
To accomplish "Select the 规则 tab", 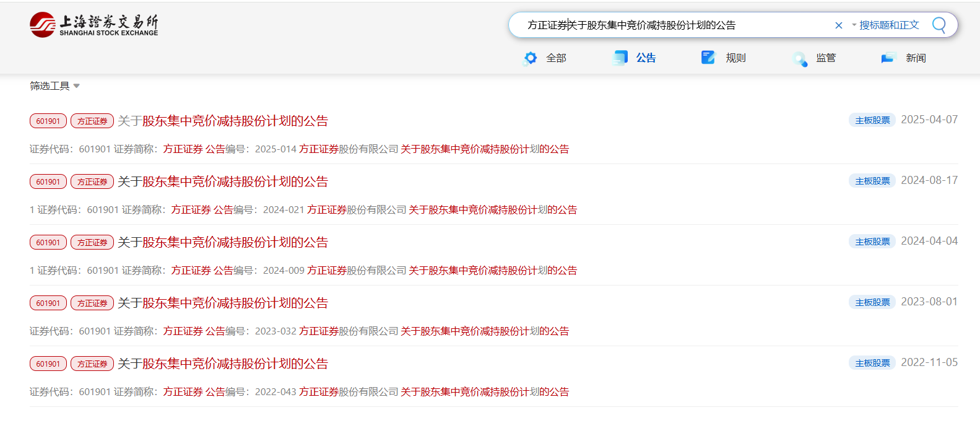I will tap(735, 58).
